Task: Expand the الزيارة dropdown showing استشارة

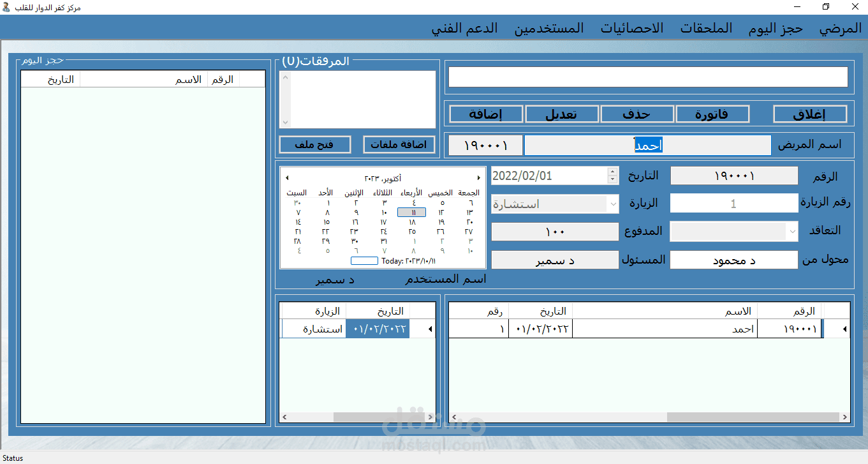Action: pyautogui.click(x=614, y=204)
